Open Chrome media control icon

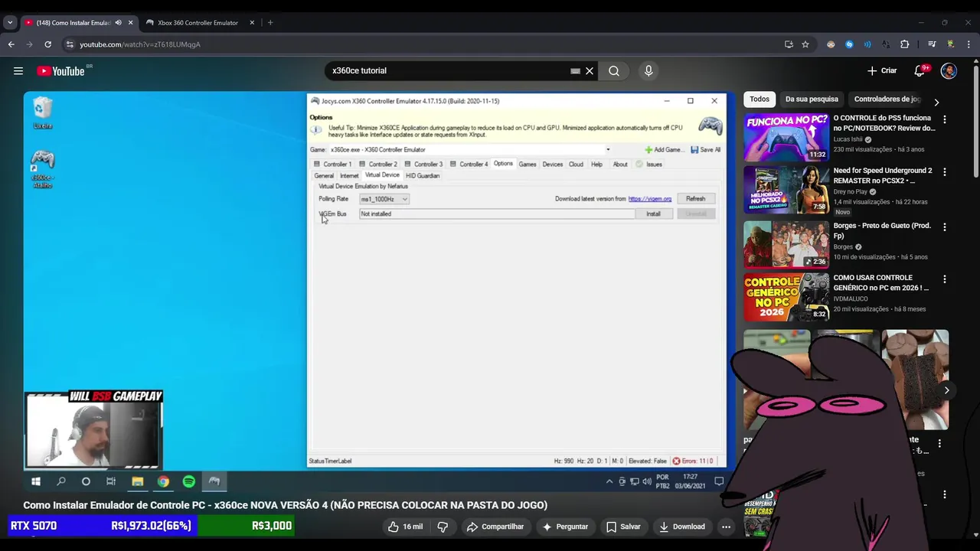point(932,44)
